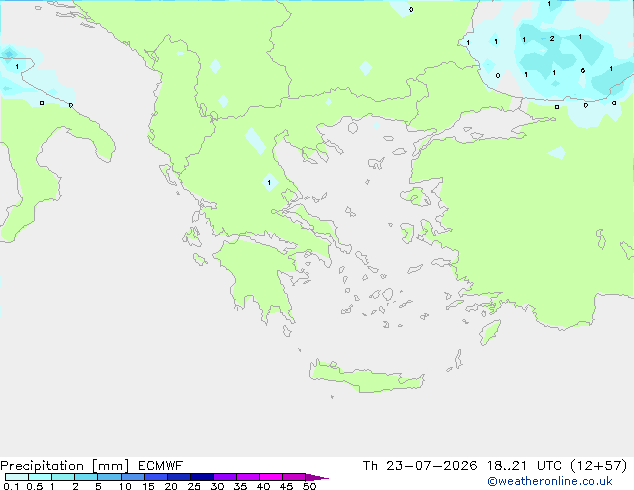Select the 5–10 mm legend color swatch
This screenshot has height=490, width=634.
(x=109, y=477)
